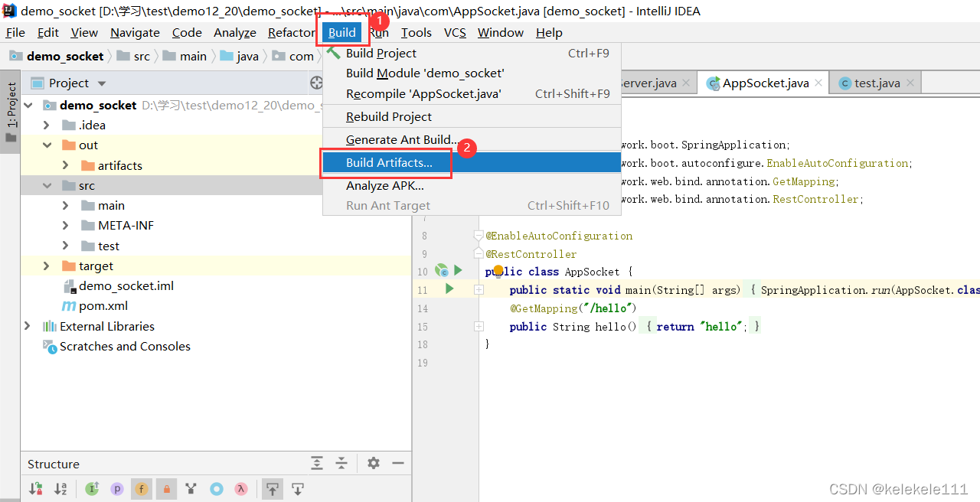Toggle Sort Alphabetically in Structure toolbar
Screen dimensions: 980x502
coord(60,488)
